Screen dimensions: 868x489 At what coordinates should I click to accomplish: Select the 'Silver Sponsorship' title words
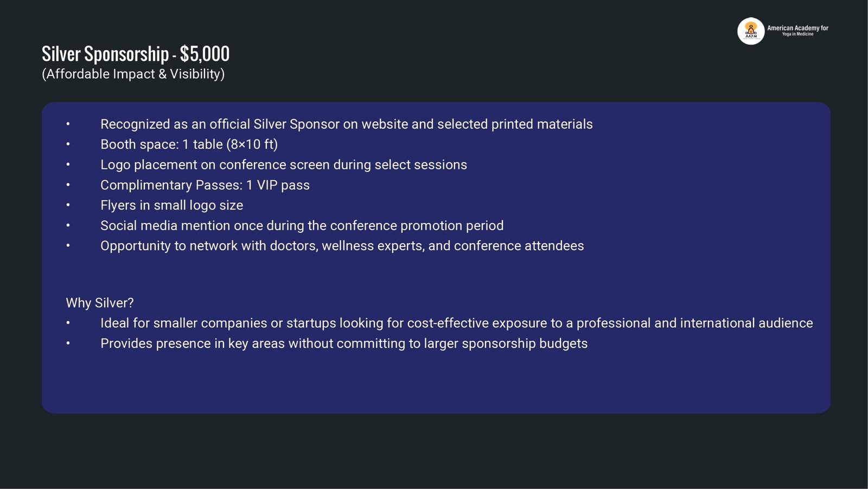105,54
